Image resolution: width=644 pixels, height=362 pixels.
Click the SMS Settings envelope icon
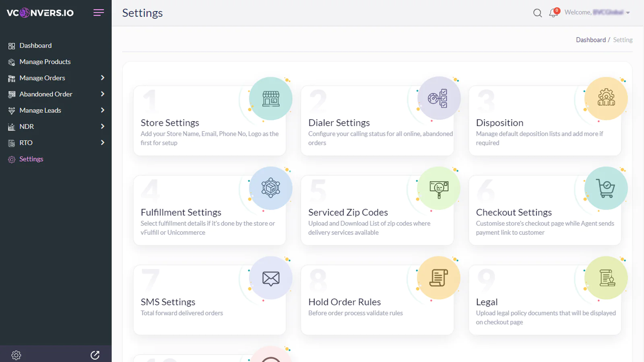[x=271, y=278]
